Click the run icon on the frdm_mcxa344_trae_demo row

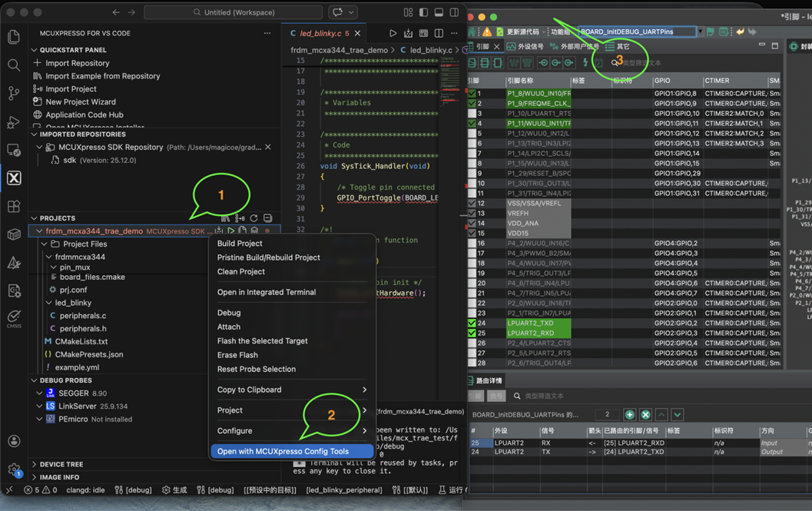click(231, 231)
